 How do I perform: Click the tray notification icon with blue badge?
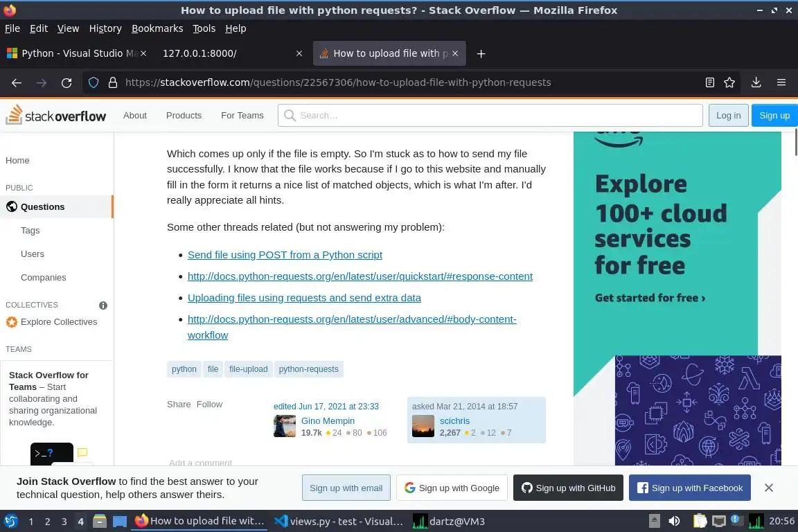tap(736, 520)
